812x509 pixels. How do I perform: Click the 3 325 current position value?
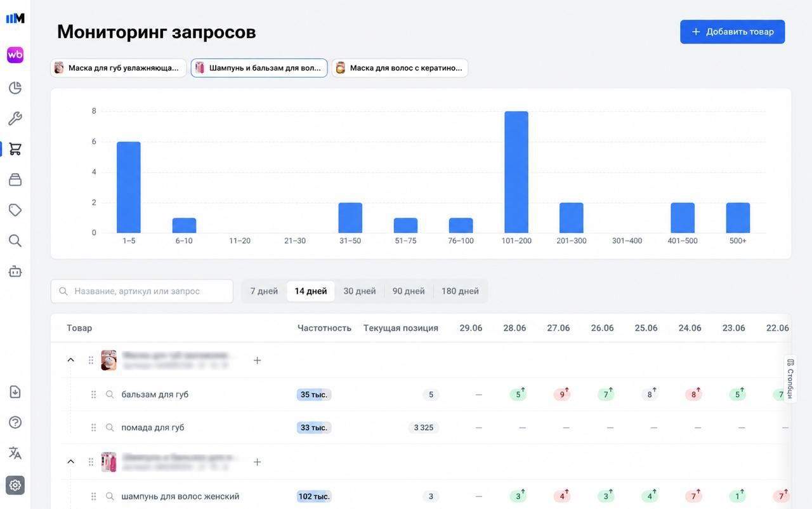coord(424,428)
